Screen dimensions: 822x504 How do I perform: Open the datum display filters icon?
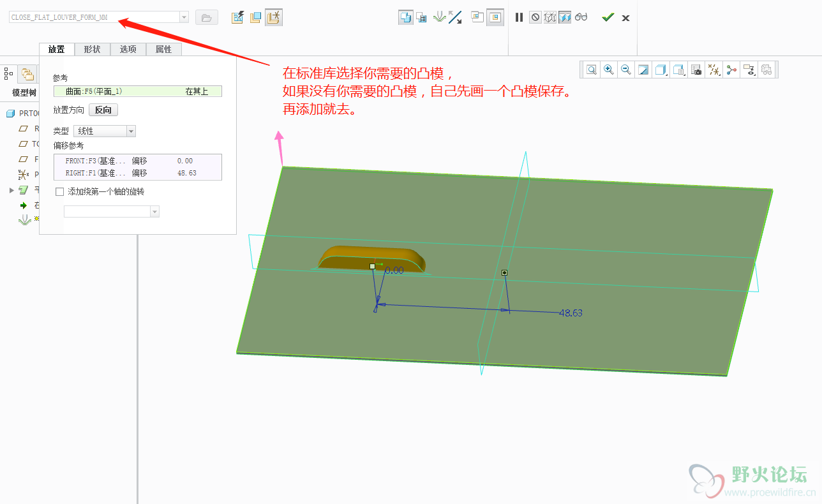[715, 70]
